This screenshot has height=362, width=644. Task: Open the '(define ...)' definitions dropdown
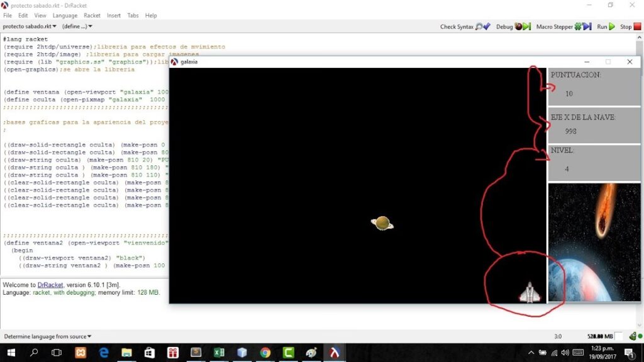[x=77, y=26]
